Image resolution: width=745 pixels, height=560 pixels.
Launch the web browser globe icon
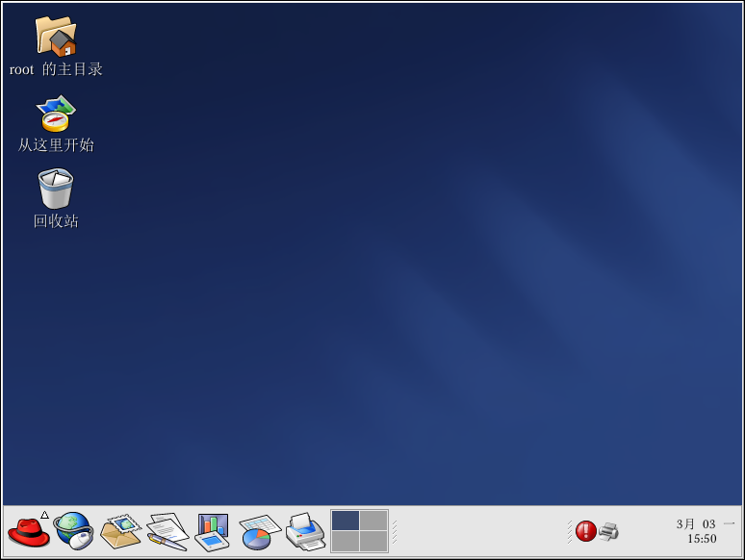click(x=73, y=531)
